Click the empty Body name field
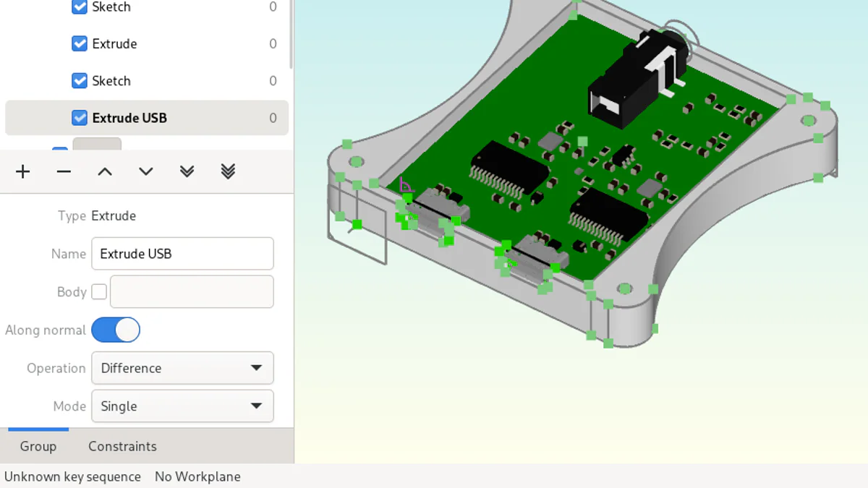The width and height of the screenshot is (868, 488). click(x=191, y=291)
